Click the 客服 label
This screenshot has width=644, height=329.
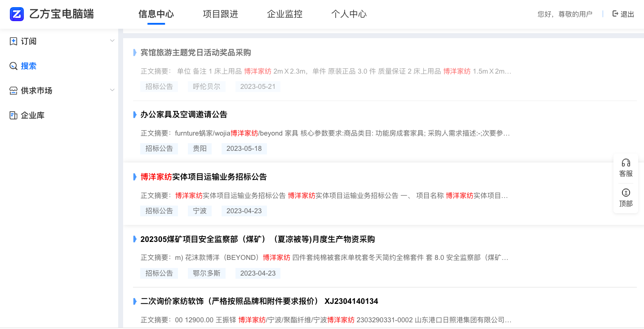point(626,174)
